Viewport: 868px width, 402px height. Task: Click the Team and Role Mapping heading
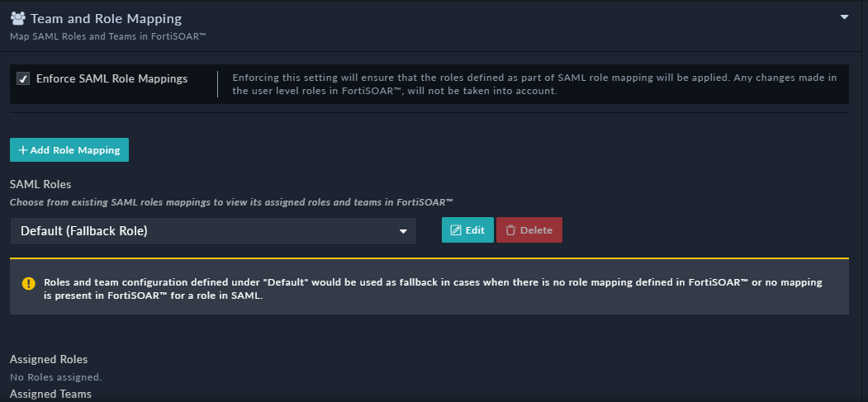106,17
